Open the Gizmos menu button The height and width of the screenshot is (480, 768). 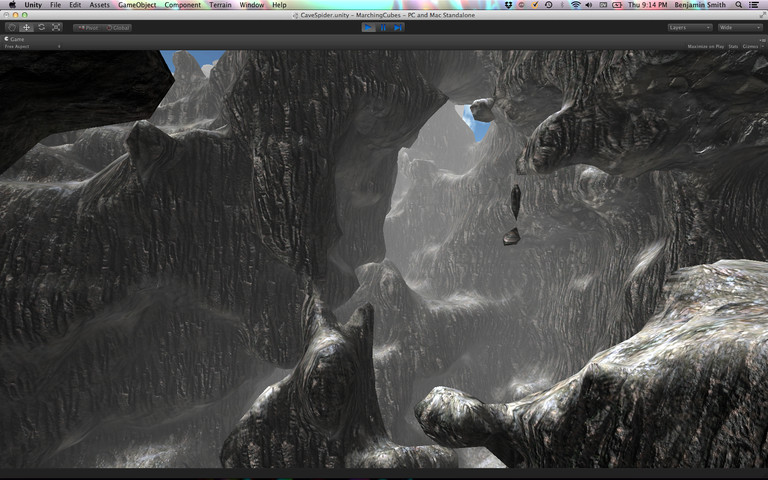point(750,46)
